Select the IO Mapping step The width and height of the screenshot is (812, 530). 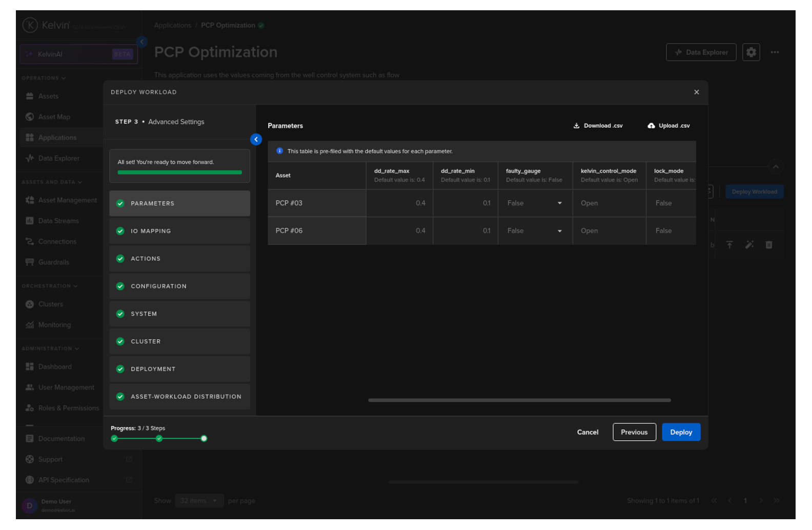pos(179,231)
